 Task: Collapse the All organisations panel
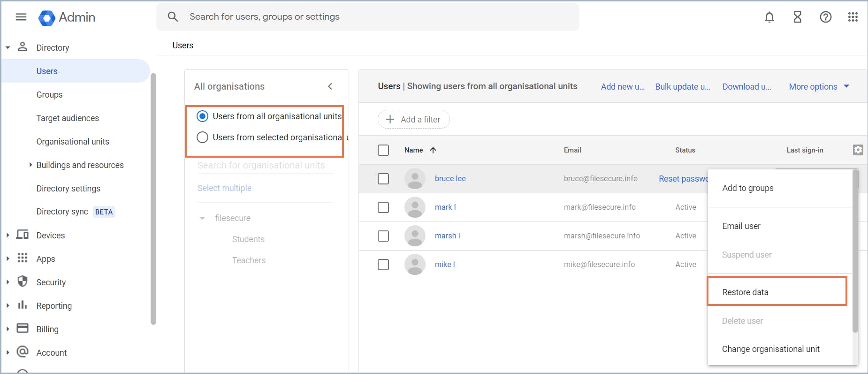coord(330,86)
